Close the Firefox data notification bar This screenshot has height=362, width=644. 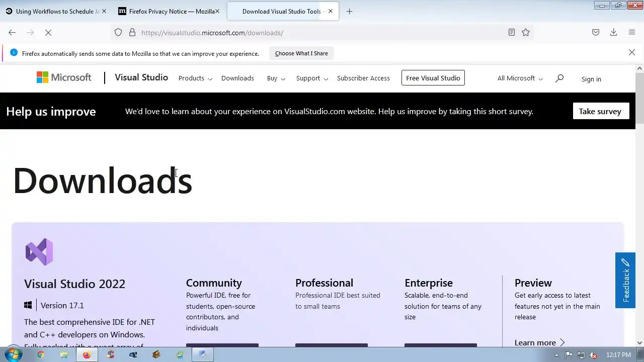click(632, 52)
